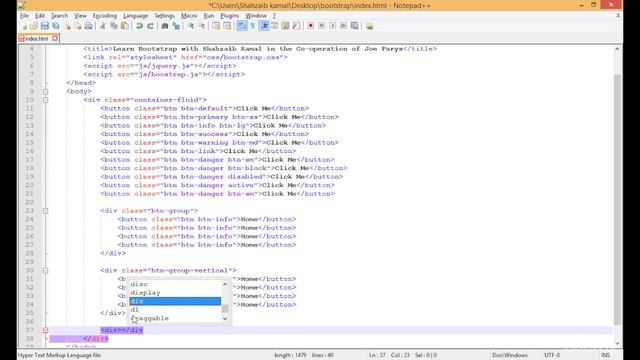Select the index.html document tab
Screen dimensions: 640x360
pyautogui.click(x=36, y=38)
